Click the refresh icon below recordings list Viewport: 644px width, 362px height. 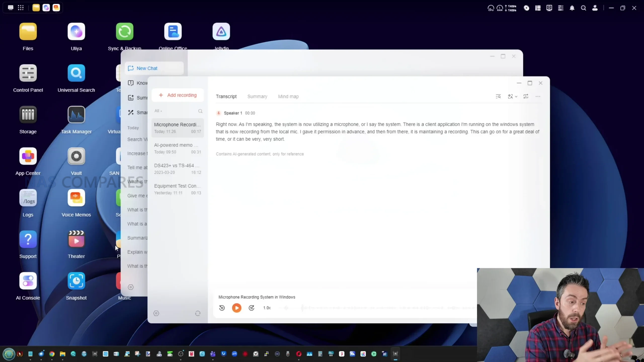198,313
